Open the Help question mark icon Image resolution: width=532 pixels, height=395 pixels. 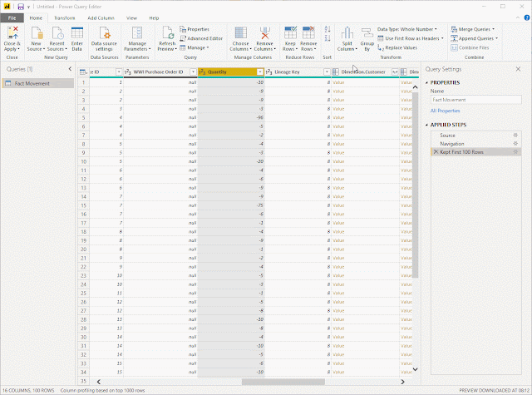click(527, 18)
